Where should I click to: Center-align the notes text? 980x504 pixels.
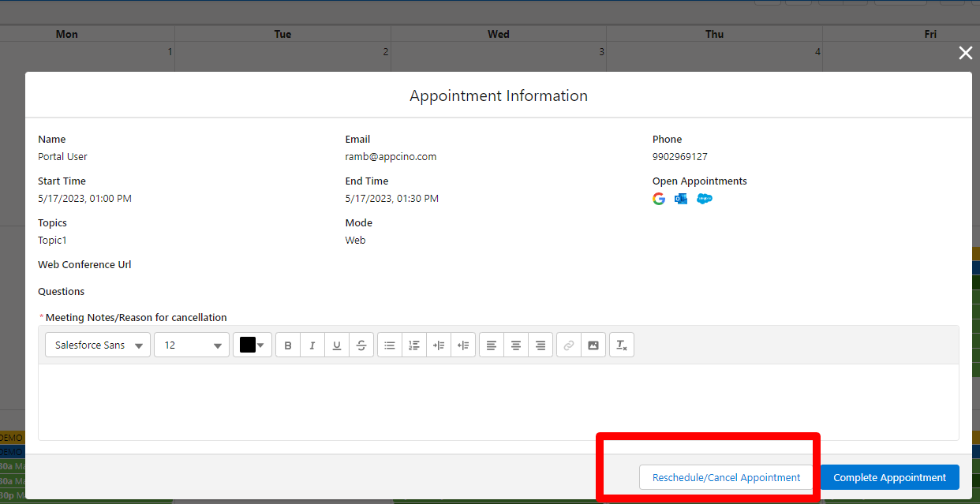(516, 345)
